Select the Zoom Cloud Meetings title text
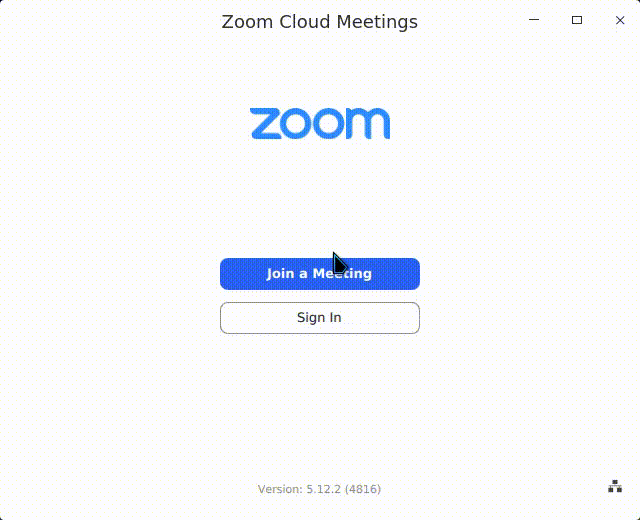Screen dimensions: 640x520 [x=319, y=21]
